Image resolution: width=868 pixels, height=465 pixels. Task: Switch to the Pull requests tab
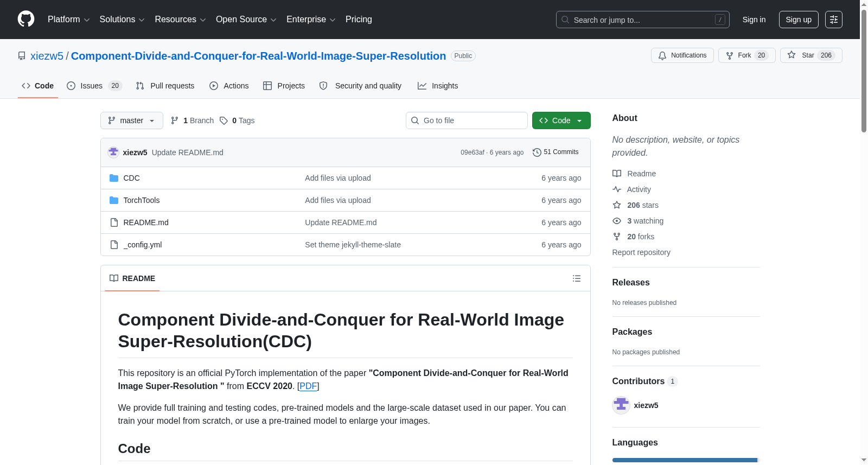[x=165, y=86]
